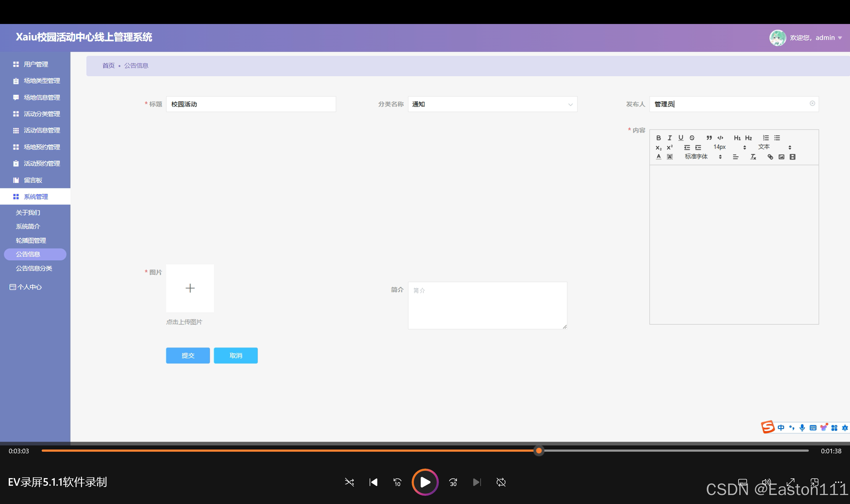Expand the 分类名称 dropdown showing 通知
Image resolution: width=850 pixels, height=504 pixels.
(492, 104)
